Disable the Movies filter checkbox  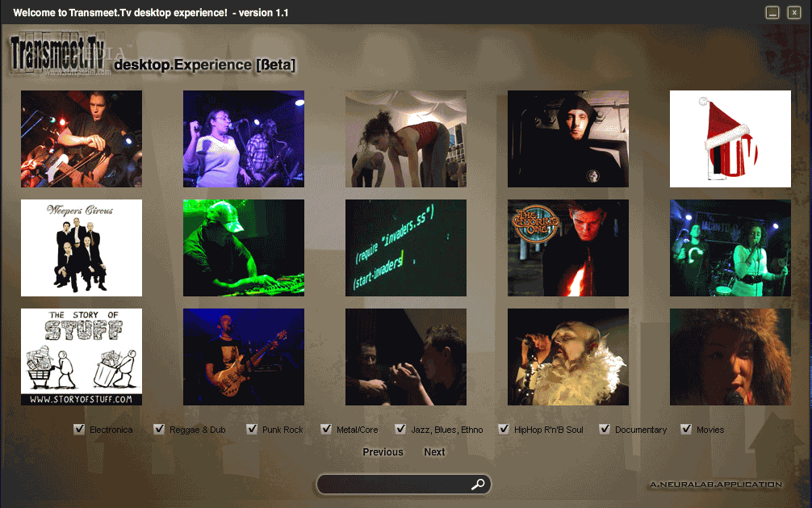tap(686, 429)
